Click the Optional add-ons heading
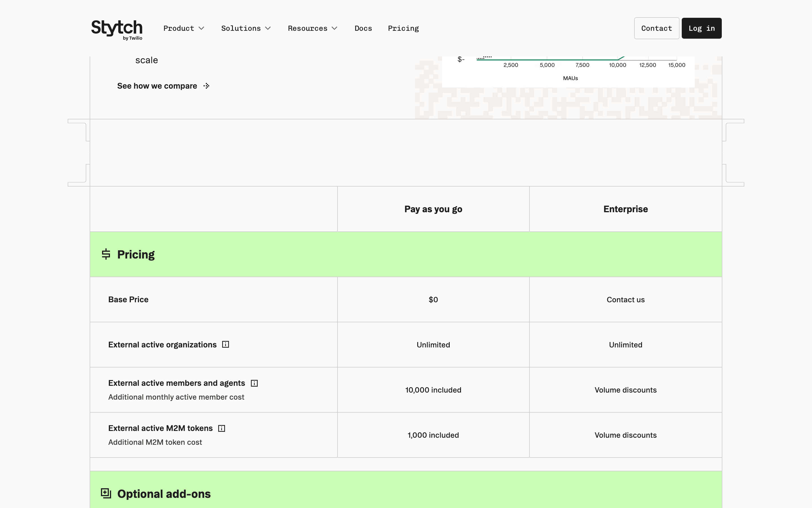This screenshot has height=508, width=812. pos(164,494)
